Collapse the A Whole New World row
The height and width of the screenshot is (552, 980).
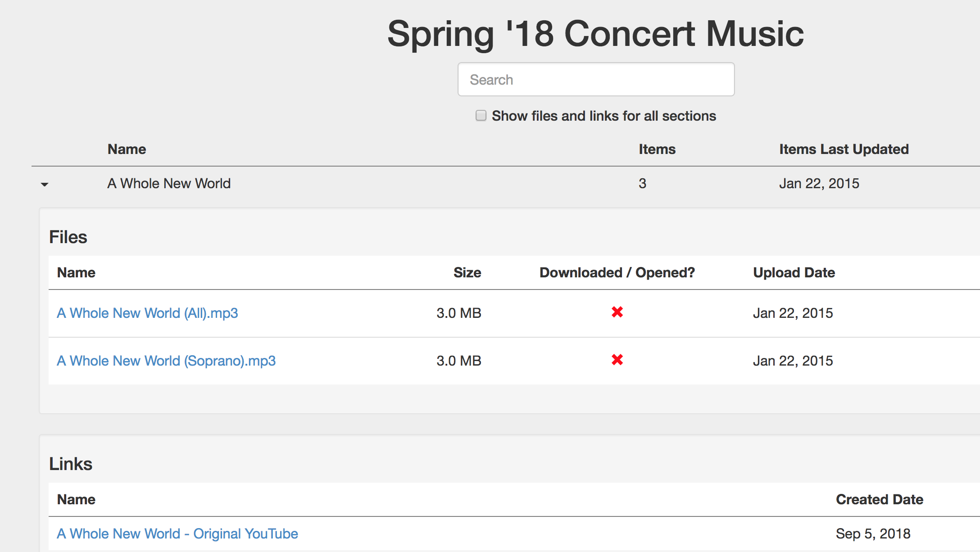point(45,184)
